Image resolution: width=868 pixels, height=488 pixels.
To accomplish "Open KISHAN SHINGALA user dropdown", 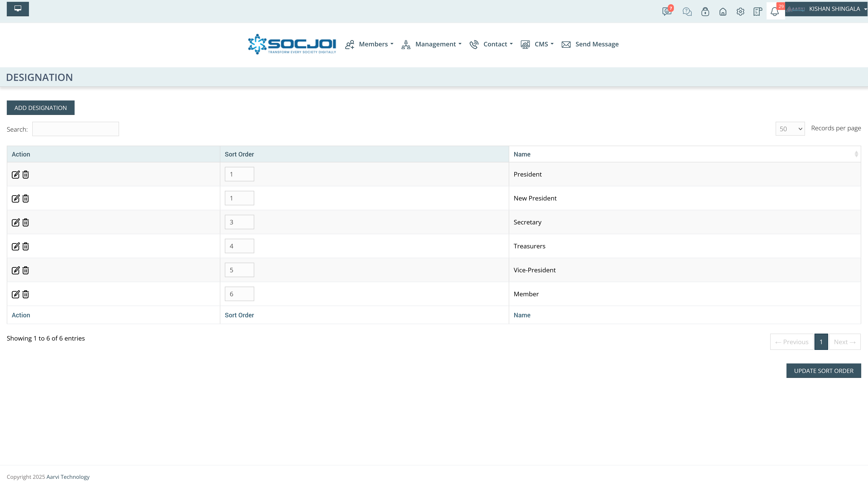I will tap(826, 9).
